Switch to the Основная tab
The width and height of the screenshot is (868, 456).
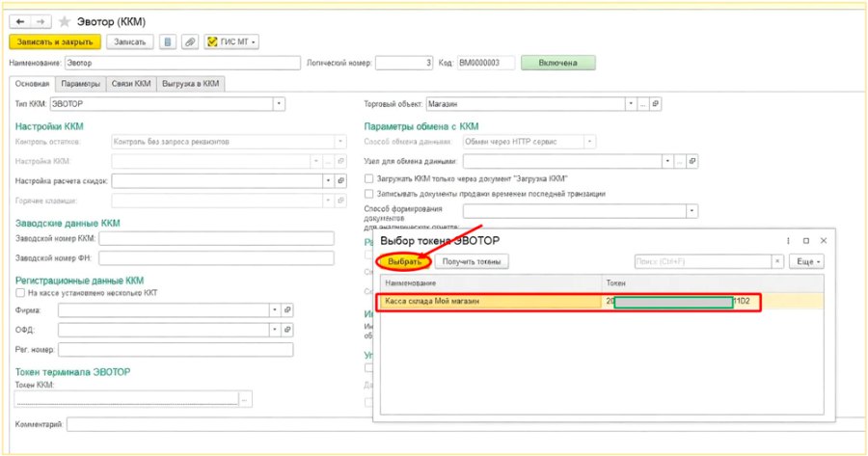tap(32, 84)
